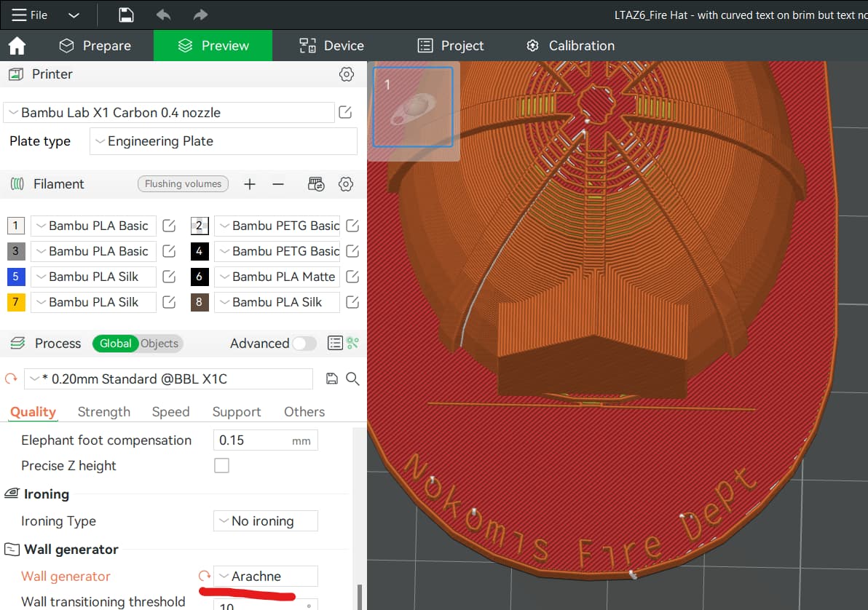Click filament 5 blue color swatch

tap(15, 277)
